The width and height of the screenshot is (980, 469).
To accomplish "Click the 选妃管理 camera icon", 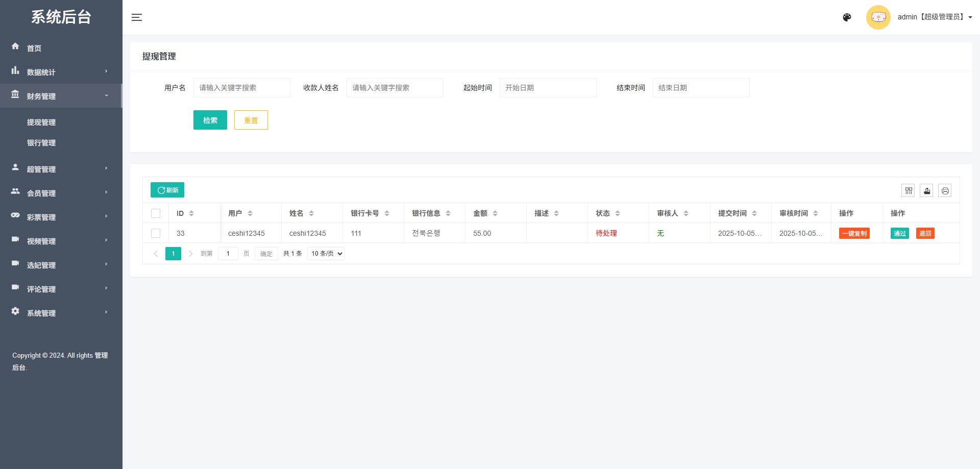I will (15, 263).
